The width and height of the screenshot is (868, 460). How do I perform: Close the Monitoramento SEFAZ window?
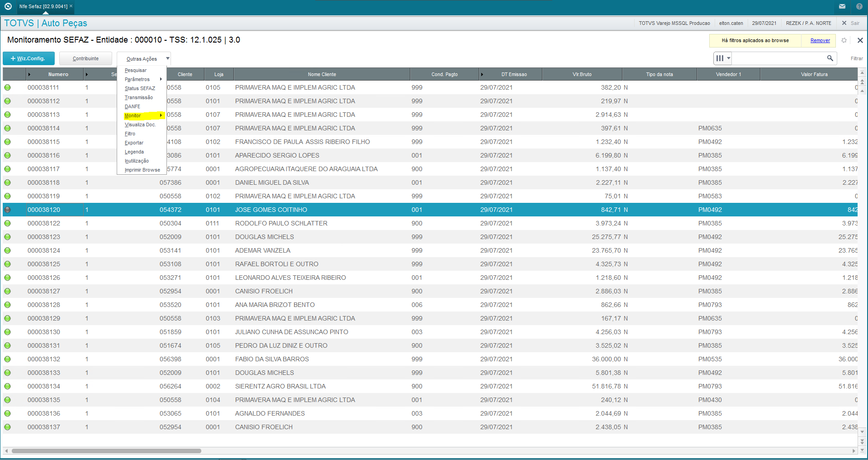(860, 40)
